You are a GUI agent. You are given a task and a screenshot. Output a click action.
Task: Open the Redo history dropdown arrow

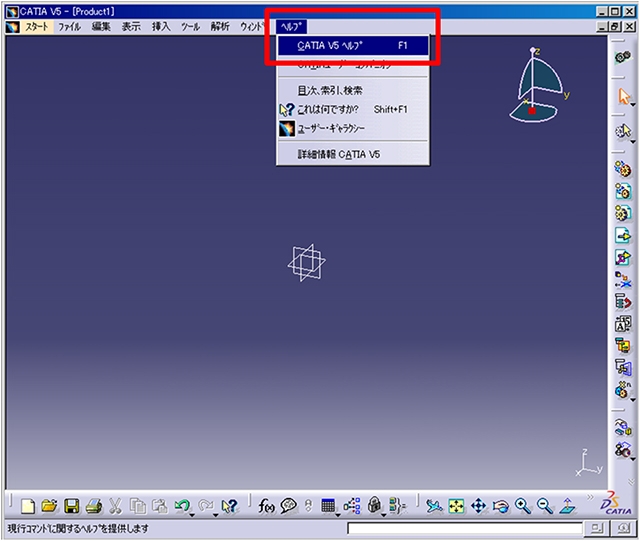click(x=215, y=515)
